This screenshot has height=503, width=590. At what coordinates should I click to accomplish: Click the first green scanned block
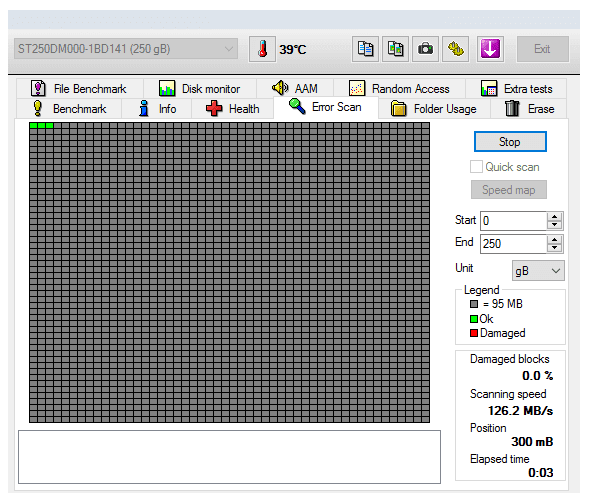33,125
